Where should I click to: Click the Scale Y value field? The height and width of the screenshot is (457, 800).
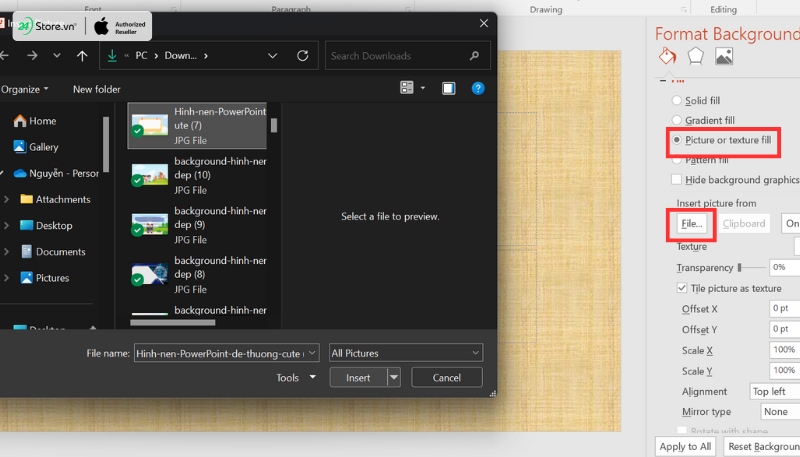click(x=785, y=370)
